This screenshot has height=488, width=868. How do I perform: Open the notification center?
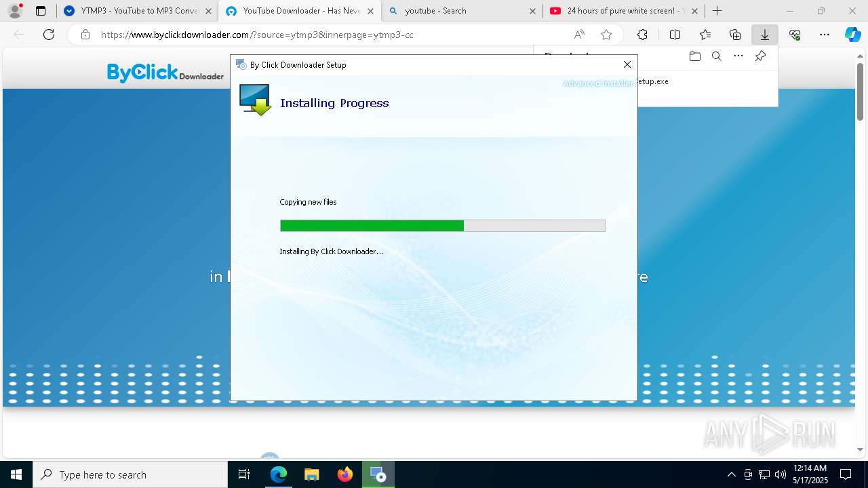(846, 474)
